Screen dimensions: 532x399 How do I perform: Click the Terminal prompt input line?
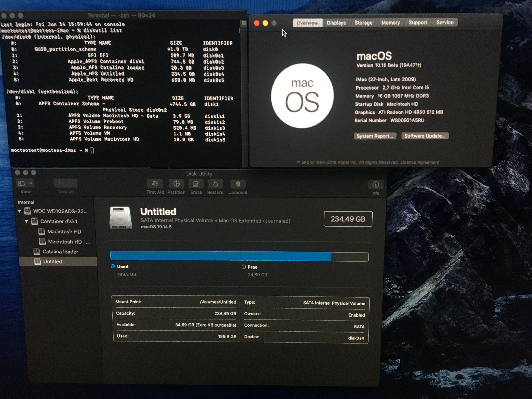coord(52,151)
